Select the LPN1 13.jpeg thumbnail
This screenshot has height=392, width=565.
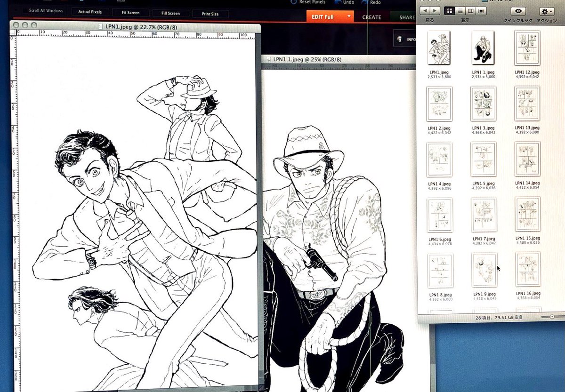tap(527, 104)
